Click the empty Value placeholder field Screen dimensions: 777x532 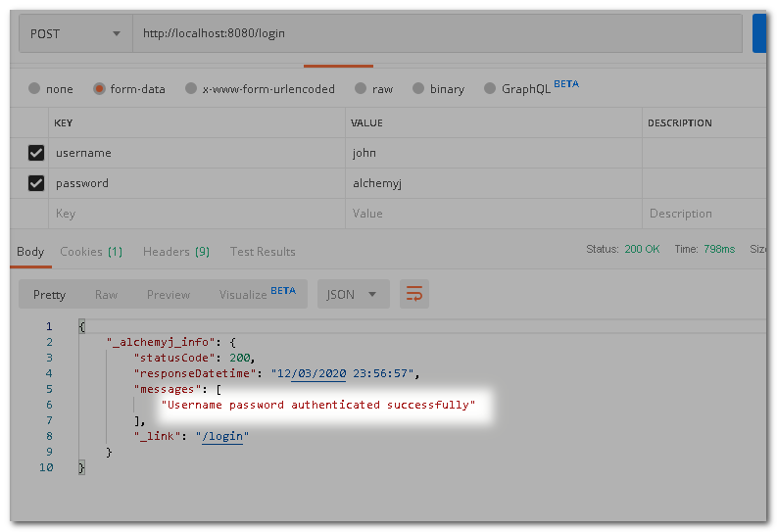(x=494, y=214)
